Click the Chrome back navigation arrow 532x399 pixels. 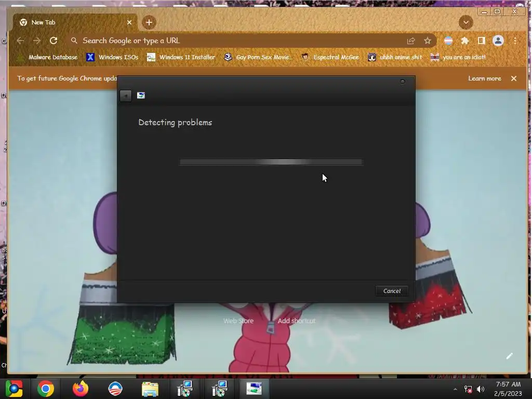point(20,41)
